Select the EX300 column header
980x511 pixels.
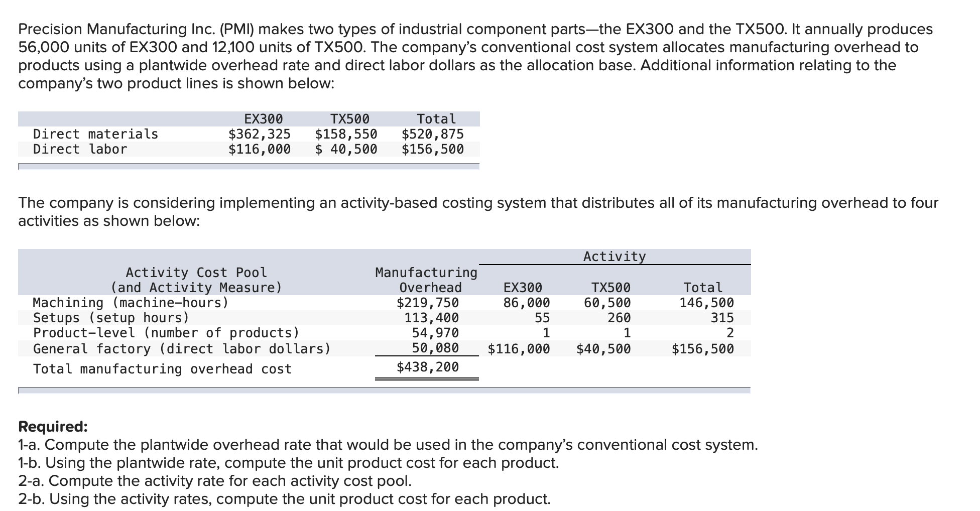click(x=263, y=118)
